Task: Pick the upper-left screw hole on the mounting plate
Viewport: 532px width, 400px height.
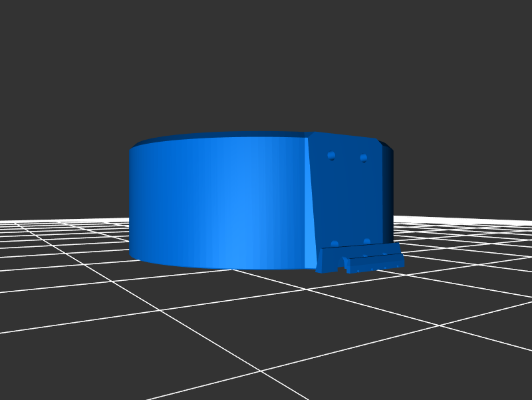Action: [331, 156]
